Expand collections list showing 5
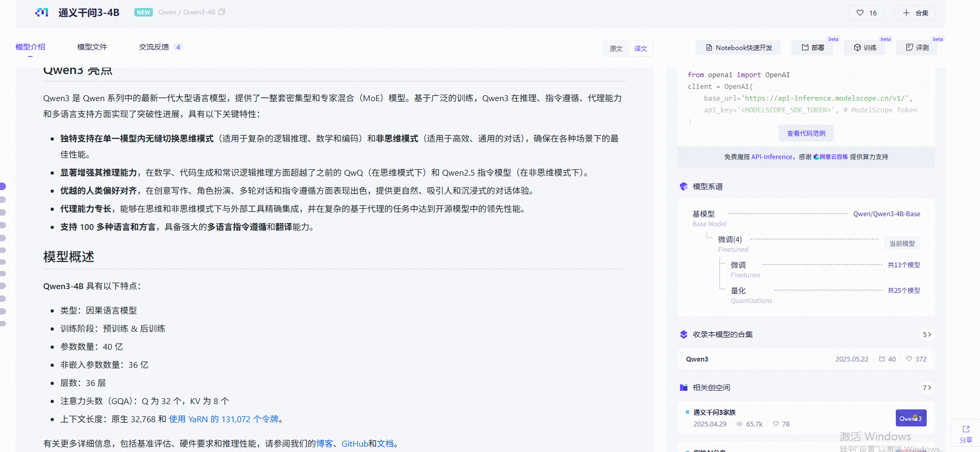 pyautogui.click(x=927, y=334)
